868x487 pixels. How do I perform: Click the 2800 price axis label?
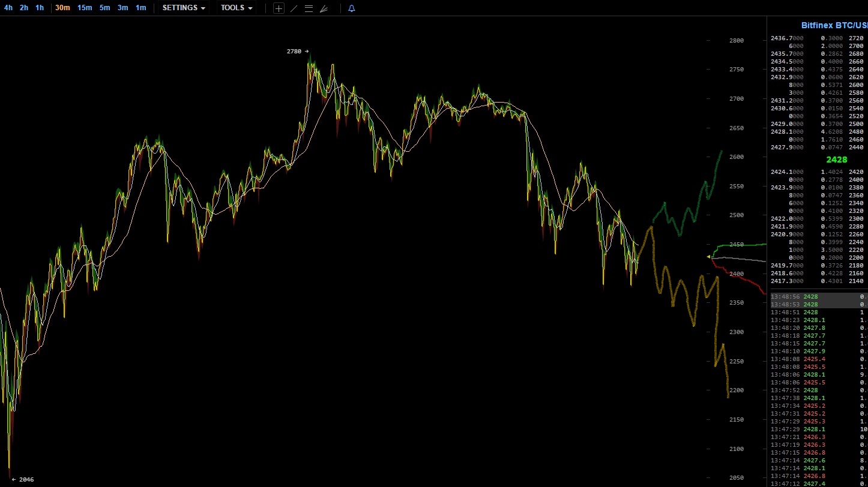[x=736, y=41]
